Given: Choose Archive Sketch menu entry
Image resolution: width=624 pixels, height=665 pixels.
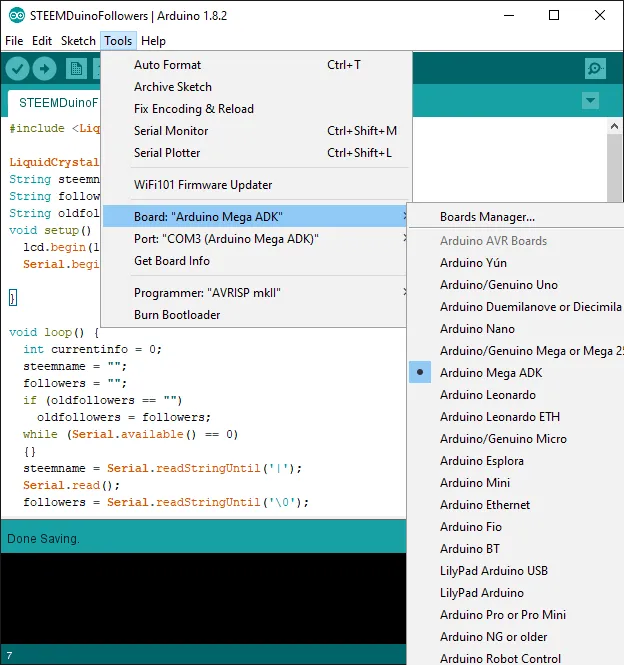Looking at the screenshot, I should pos(256,87).
